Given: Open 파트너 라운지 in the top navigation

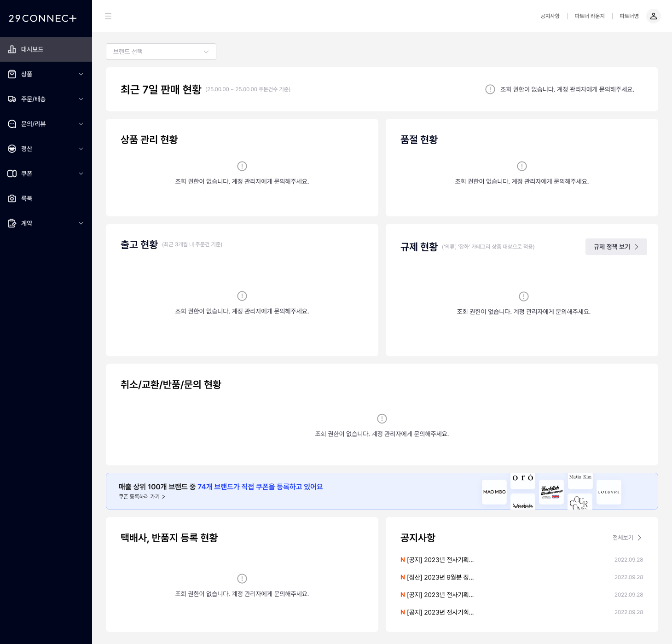Looking at the screenshot, I should pyautogui.click(x=589, y=16).
